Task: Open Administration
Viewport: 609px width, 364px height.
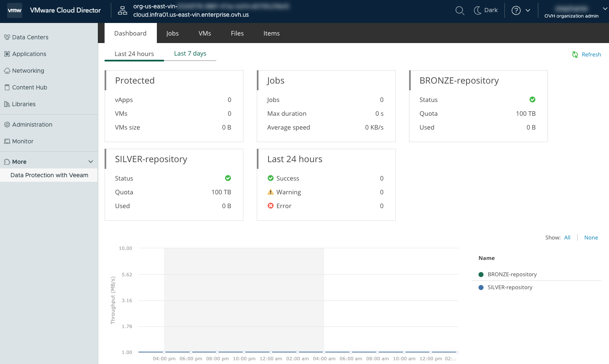Action: (x=32, y=125)
